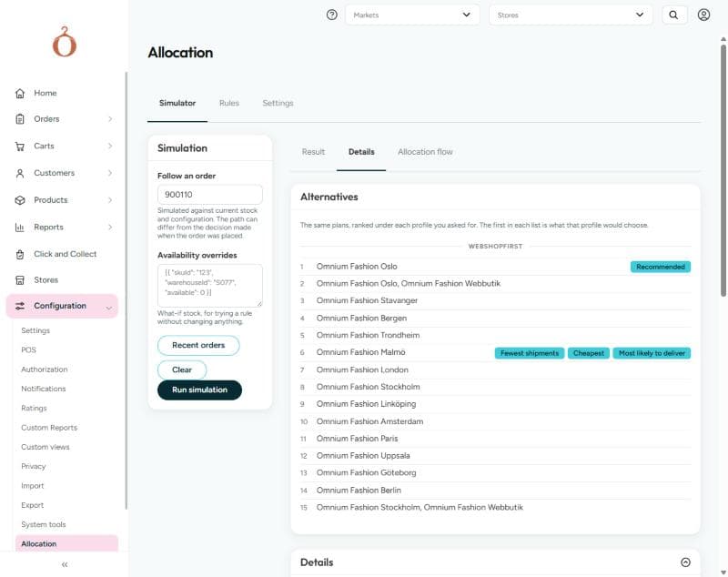Viewport: 728px width, 577px height.
Task: Switch to the Rules tab
Action: point(229,103)
